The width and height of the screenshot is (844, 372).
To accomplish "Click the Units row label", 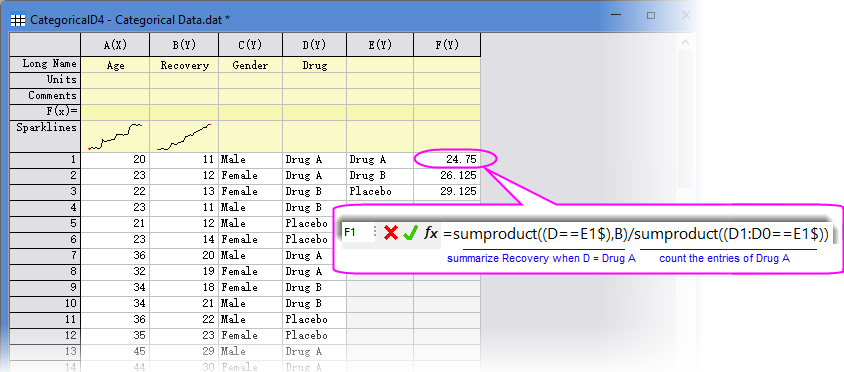I will coord(45,80).
